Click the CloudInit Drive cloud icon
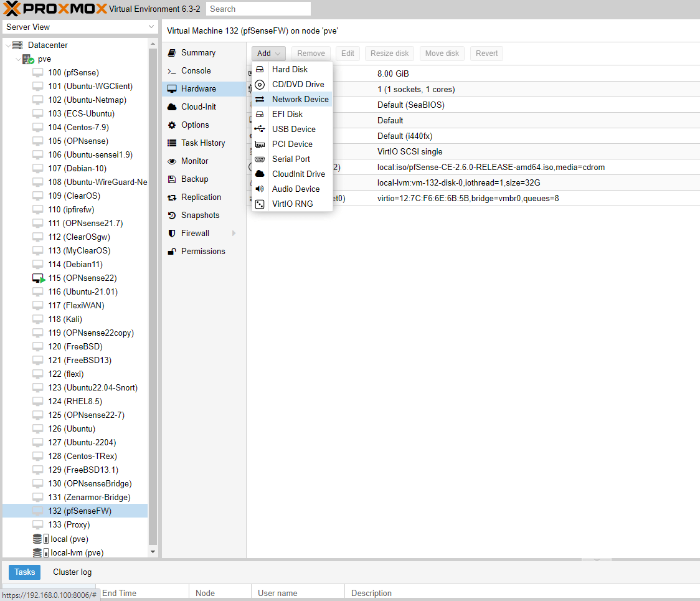The image size is (700, 601). [x=260, y=174]
